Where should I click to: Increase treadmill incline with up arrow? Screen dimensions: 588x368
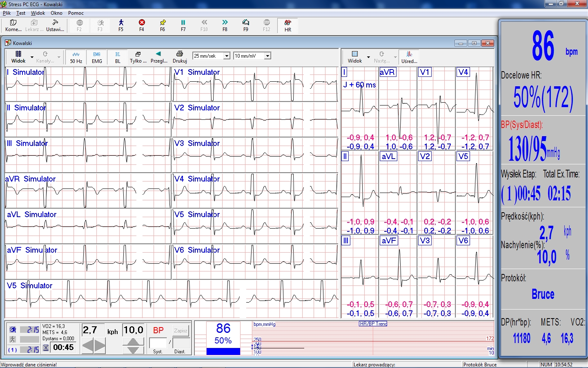point(133,341)
